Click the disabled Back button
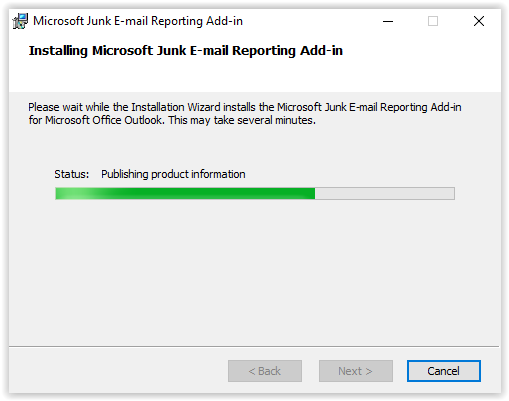Screen dimensions: 509x401 pyautogui.click(x=265, y=371)
